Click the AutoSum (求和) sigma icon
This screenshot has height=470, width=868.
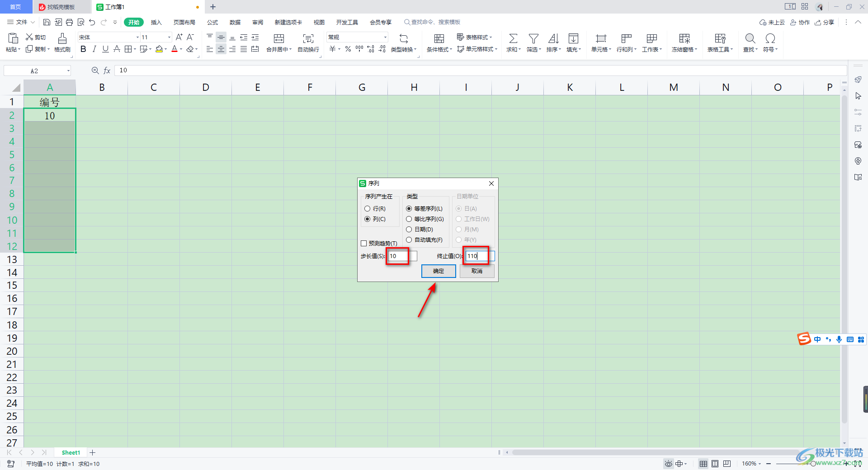pos(513,38)
